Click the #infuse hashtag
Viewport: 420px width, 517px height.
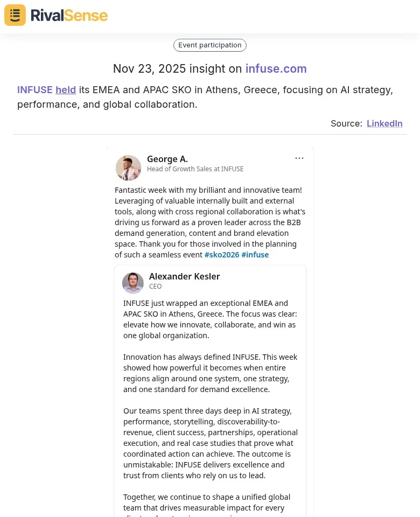pyautogui.click(x=255, y=254)
